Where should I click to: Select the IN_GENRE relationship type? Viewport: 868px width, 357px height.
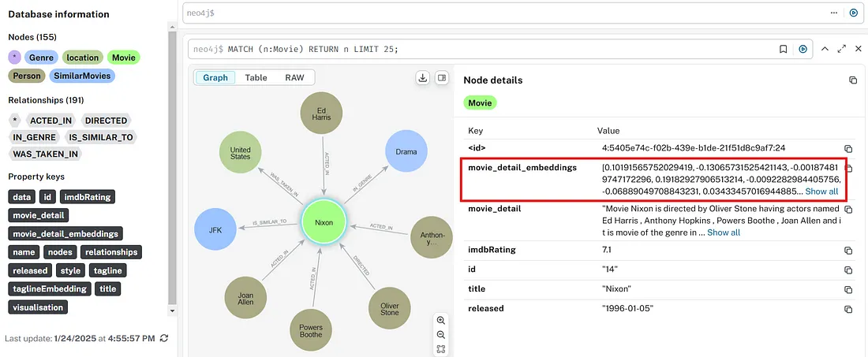[x=34, y=137]
